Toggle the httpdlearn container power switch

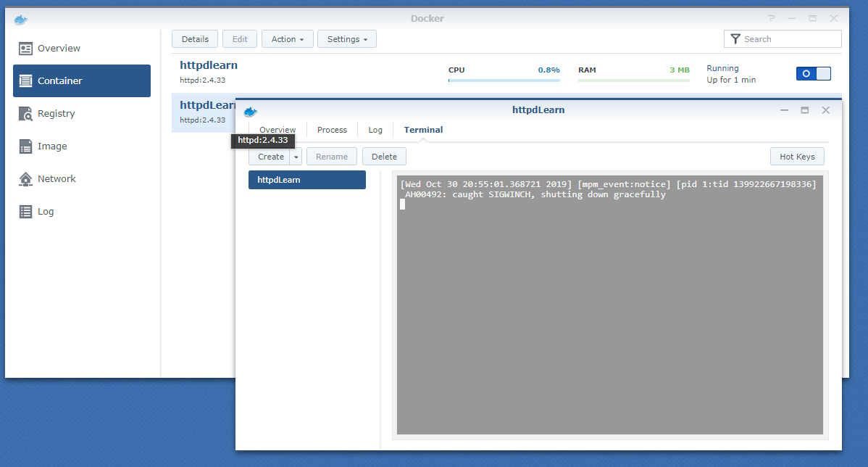813,73
